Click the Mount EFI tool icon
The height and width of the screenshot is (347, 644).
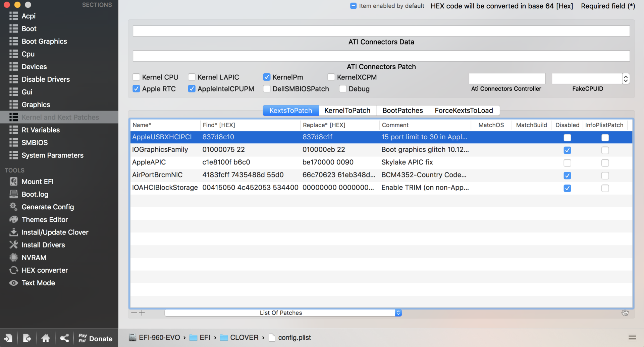(13, 182)
